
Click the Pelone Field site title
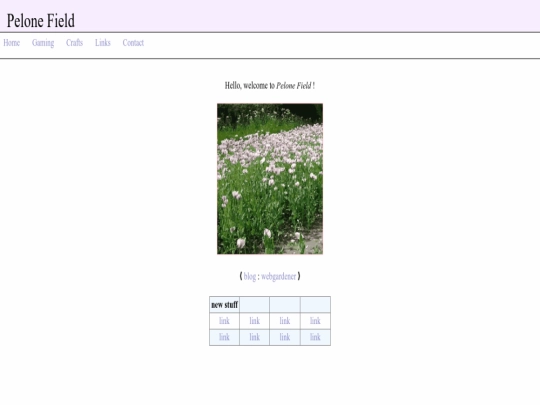click(41, 21)
